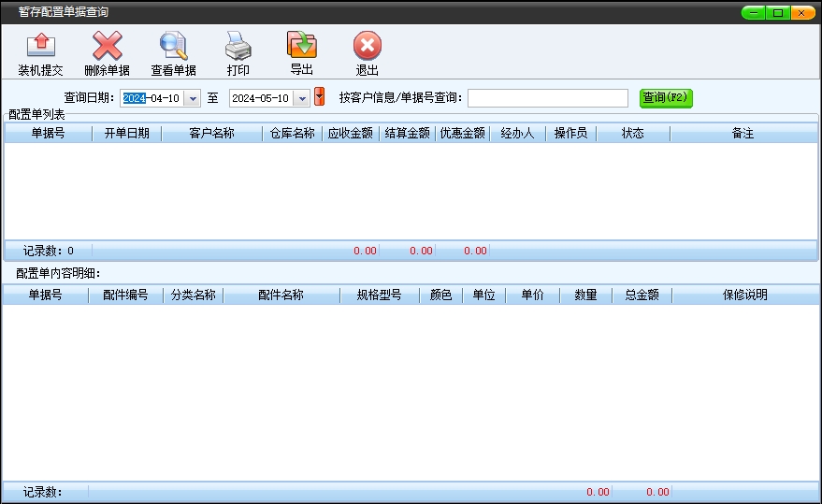This screenshot has width=822, height=504.
Task: Sort by 单据号 column in top list
Action: point(48,134)
